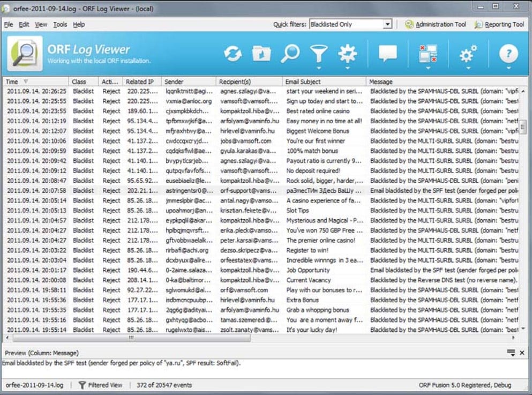This screenshot has width=532, height=395.
Task: Click the Filtered View funnel icon in status bar
Action: [82, 385]
